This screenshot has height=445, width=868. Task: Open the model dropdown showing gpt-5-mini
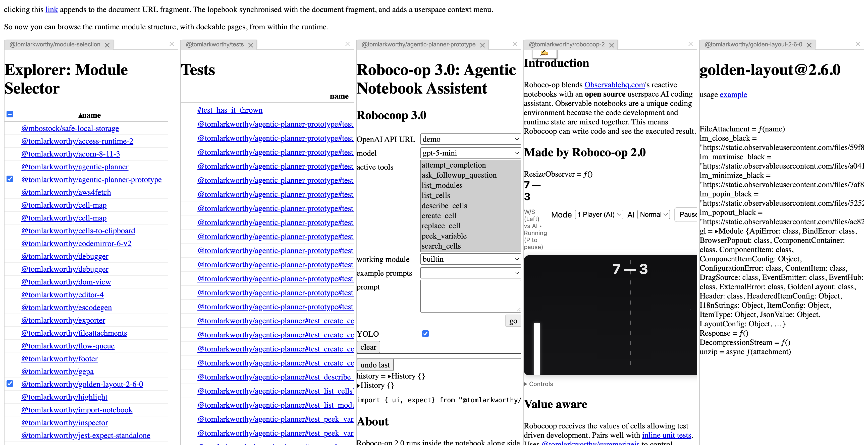point(470,153)
